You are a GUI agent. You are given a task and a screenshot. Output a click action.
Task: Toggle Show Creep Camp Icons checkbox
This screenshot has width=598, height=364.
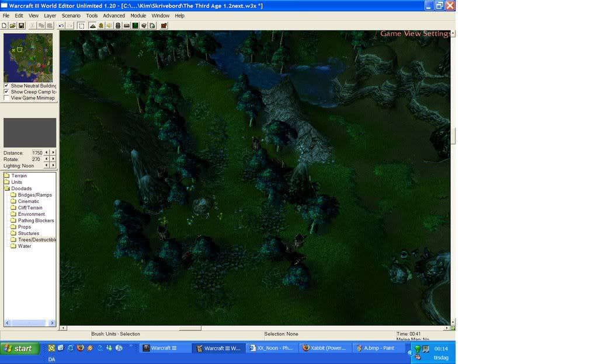[x=6, y=92]
